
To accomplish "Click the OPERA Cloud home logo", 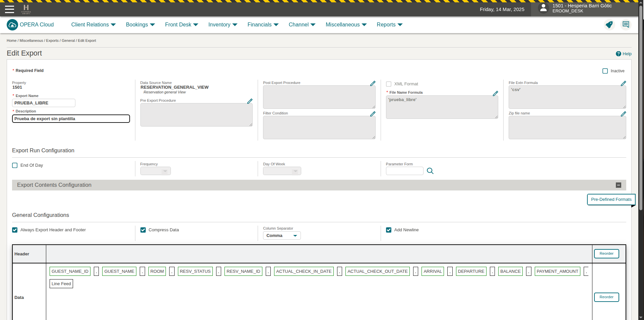I will click(12, 25).
